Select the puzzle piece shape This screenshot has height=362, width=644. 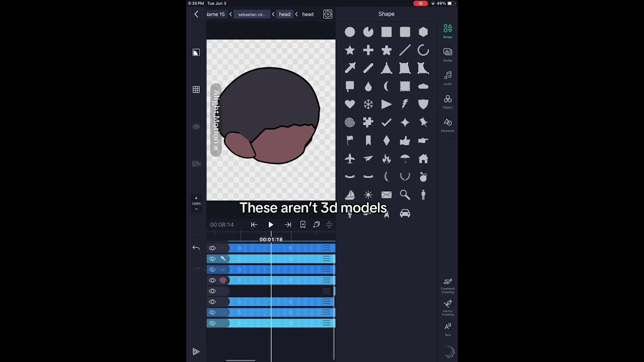click(368, 123)
